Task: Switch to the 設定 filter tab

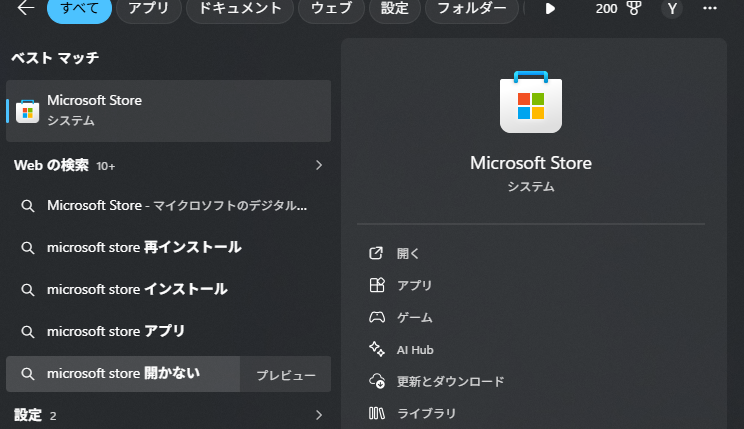Action: pyautogui.click(x=394, y=9)
